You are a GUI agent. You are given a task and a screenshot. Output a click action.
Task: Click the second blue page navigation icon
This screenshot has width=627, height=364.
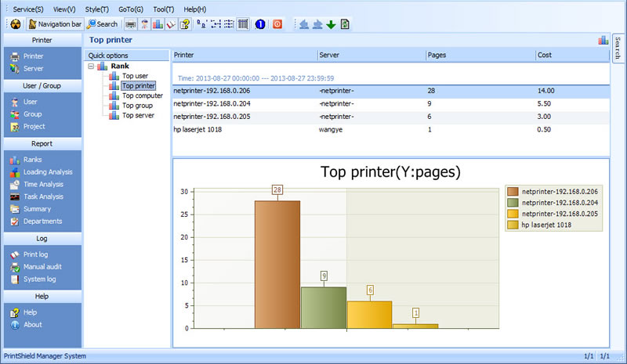point(317,24)
